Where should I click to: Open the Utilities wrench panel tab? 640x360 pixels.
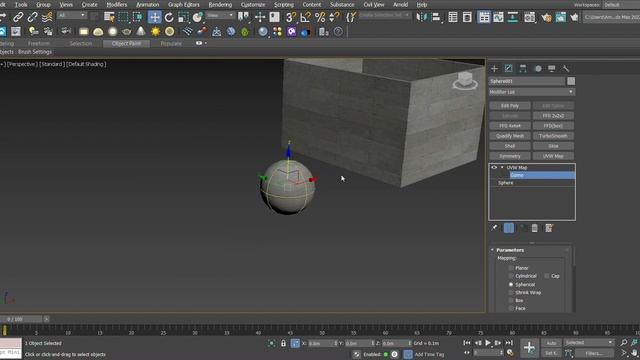coord(566,69)
